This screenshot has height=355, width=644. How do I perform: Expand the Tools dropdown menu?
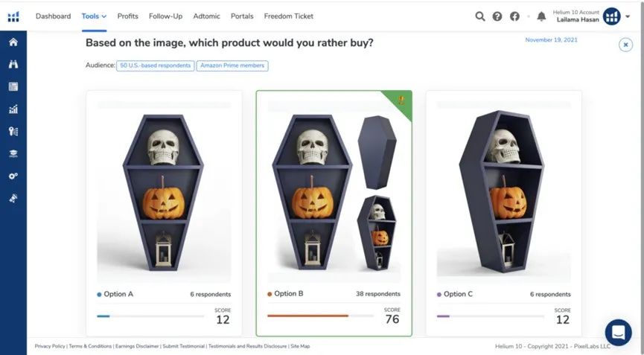point(94,16)
